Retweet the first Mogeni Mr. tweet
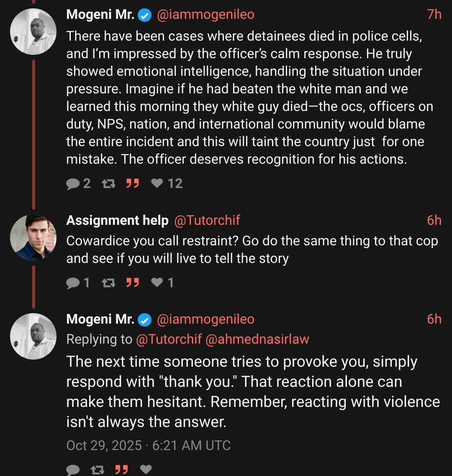The width and height of the screenshot is (452, 476). pyautogui.click(x=108, y=183)
